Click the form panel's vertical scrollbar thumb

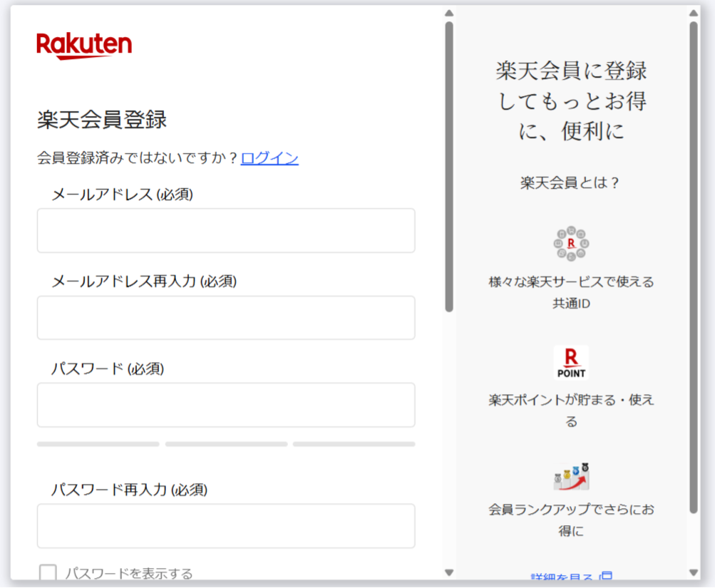(x=449, y=167)
